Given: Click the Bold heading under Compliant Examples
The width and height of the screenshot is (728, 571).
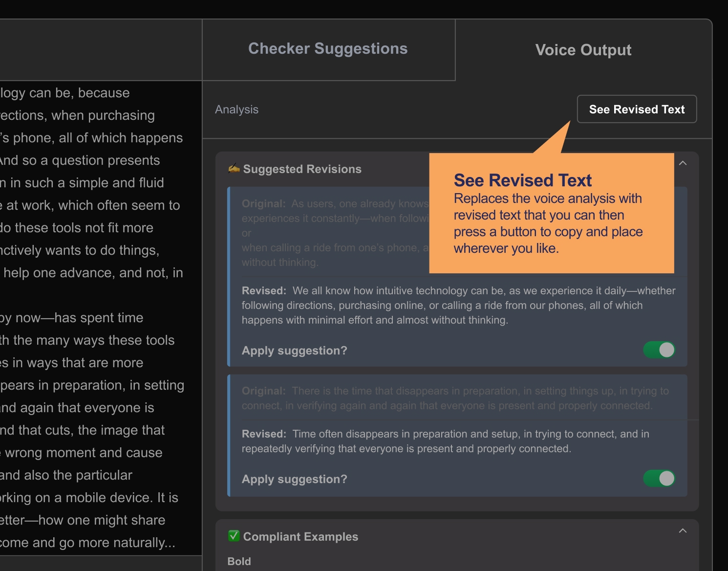Looking at the screenshot, I should point(239,561).
